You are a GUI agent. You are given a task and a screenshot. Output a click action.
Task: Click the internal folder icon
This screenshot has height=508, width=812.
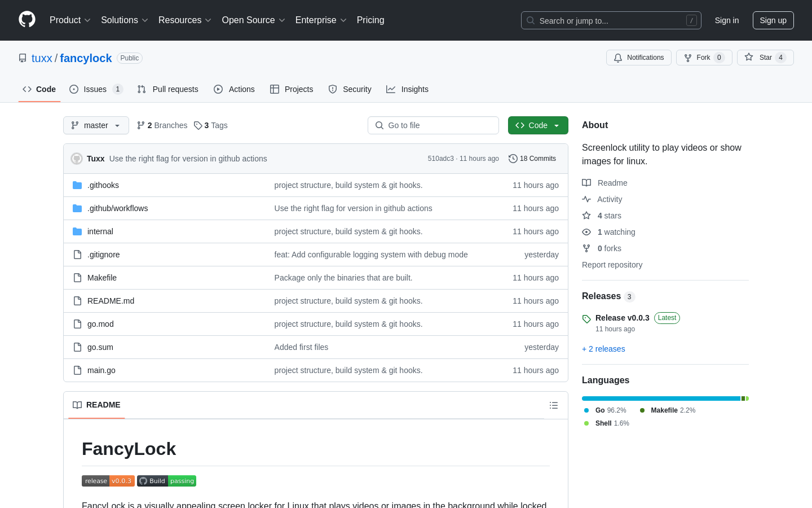[x=77, y=231]
